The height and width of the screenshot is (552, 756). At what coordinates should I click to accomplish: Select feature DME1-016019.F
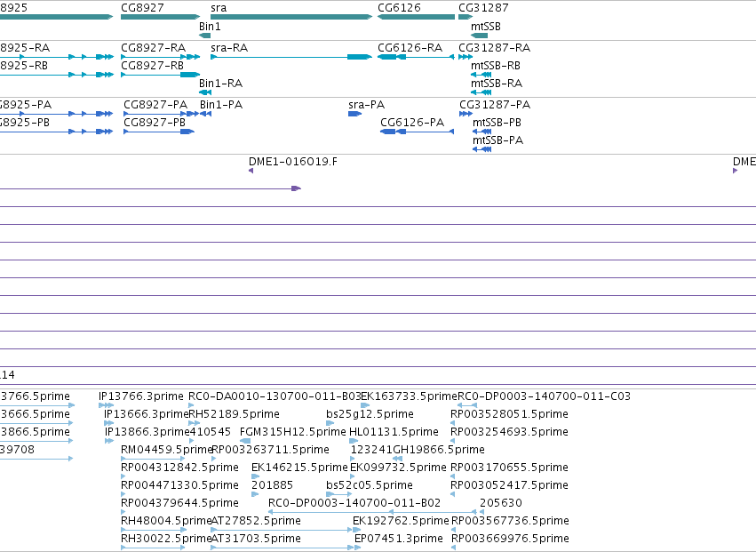[x=293, y=162]
